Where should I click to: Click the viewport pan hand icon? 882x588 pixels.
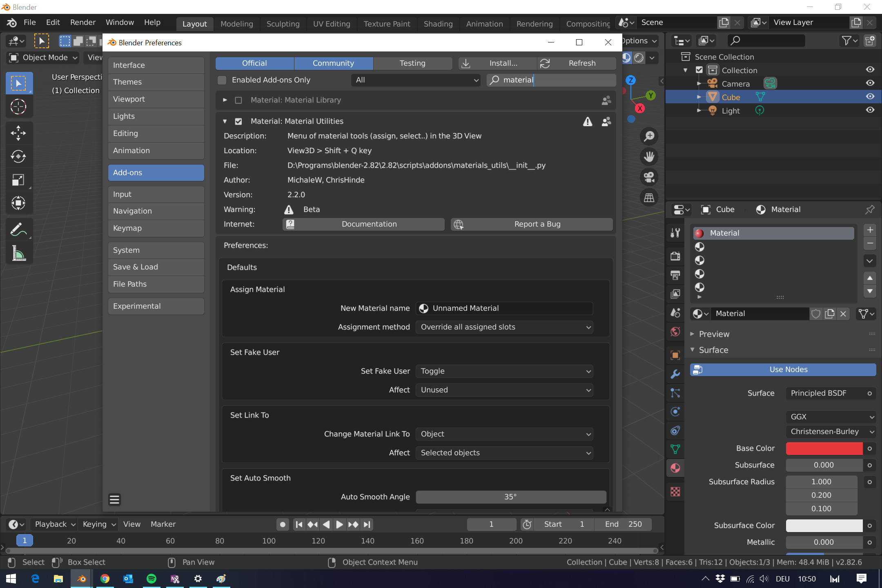coord(649,157)
